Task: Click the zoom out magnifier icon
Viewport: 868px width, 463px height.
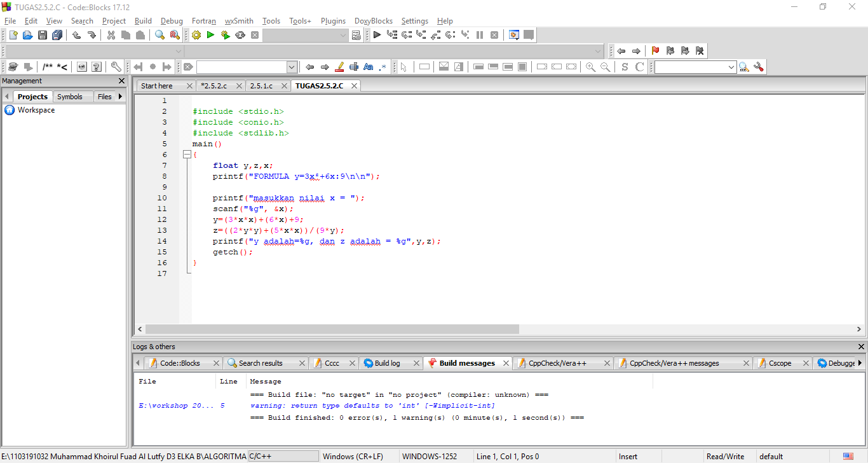Action: pyautogui.click(x=606, y=67)
